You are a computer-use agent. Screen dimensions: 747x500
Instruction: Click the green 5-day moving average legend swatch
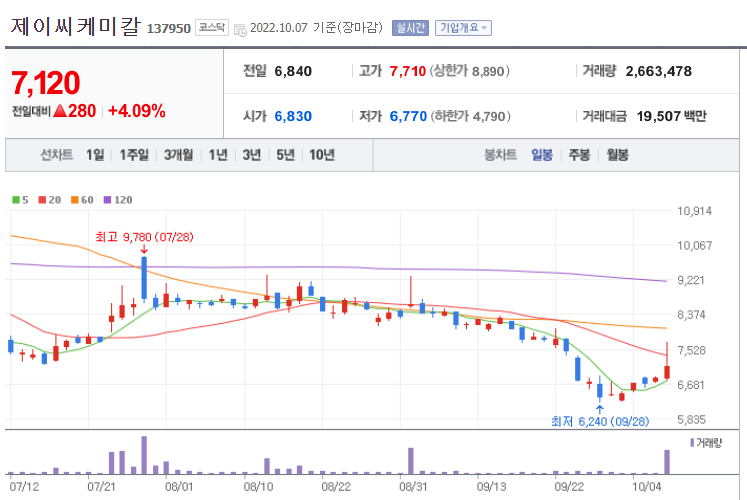(x=16, y=200)
